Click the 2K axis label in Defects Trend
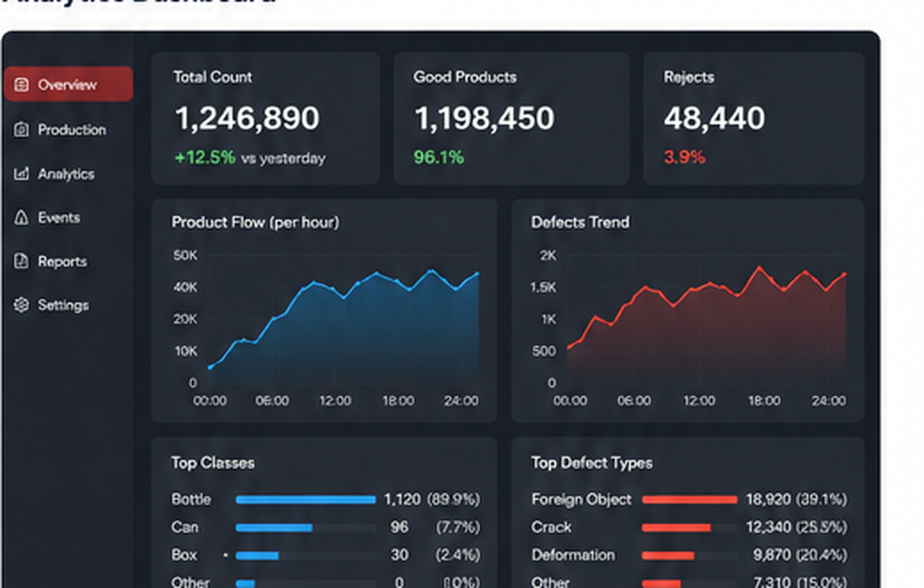924x588 pixels. (x=548, y=255)
